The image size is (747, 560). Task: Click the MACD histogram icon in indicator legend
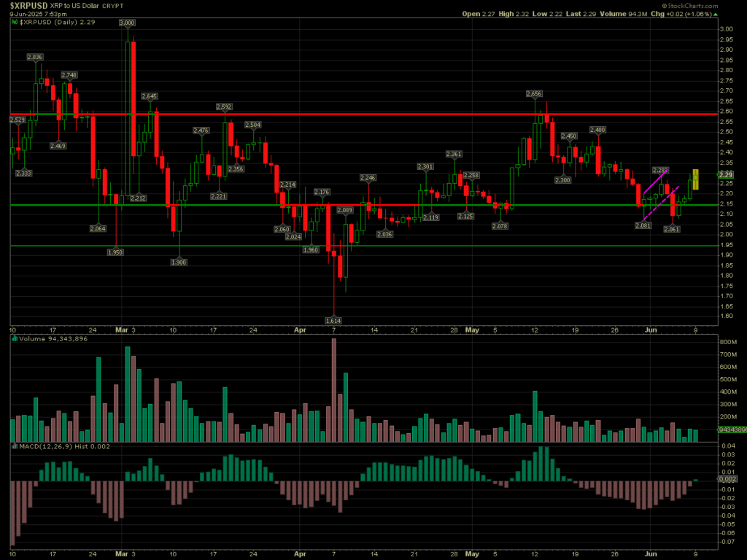15,446
